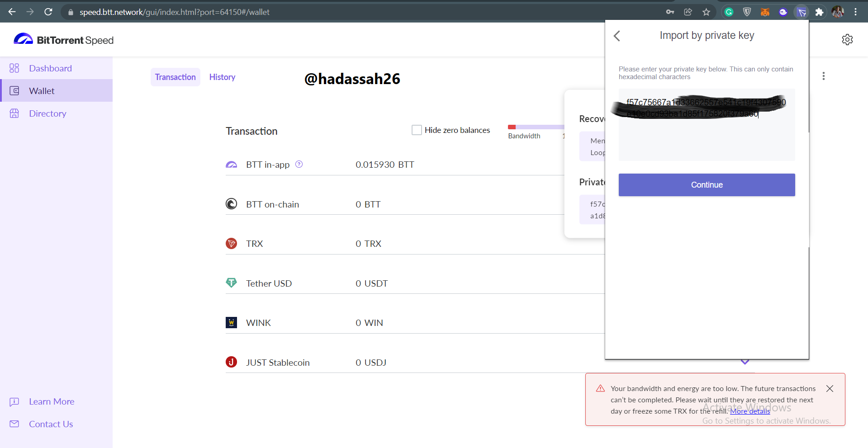Click the 0.015930 BTT balance
Viewport: 868px width, 448px height.
385,165
